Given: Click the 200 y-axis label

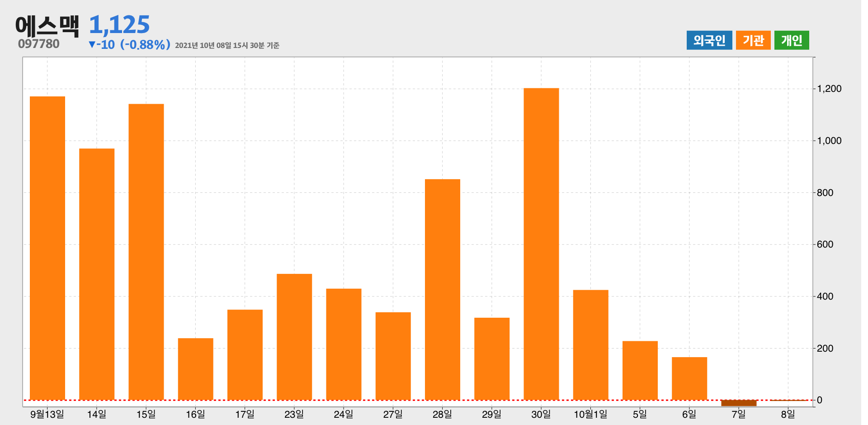Looking at the screenshot, I should 825,349.
